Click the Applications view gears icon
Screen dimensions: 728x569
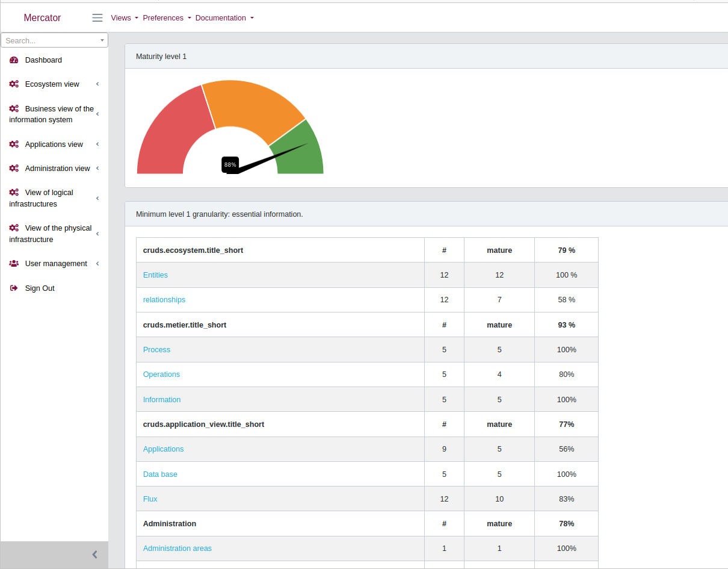13,144
